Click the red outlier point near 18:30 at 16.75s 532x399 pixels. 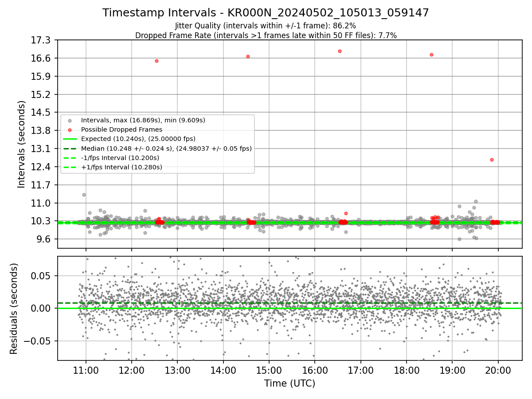tap(431, 55)
